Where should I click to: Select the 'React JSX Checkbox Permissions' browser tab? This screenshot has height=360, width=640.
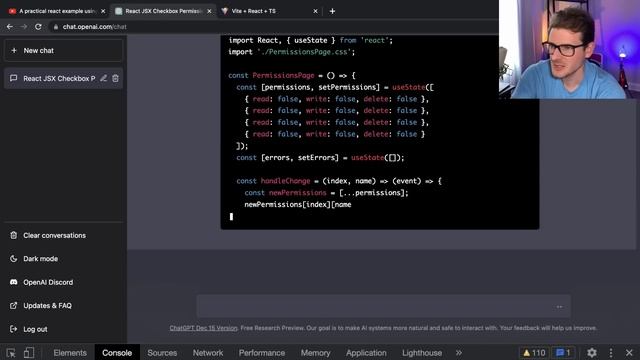point(163,11)
